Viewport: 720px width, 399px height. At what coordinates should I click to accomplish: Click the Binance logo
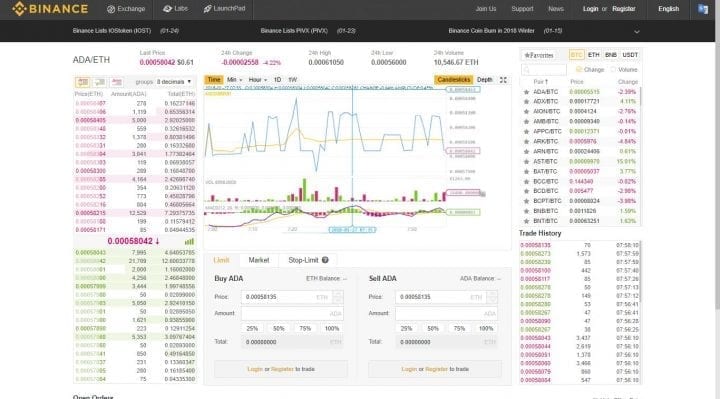pos(50,9)
